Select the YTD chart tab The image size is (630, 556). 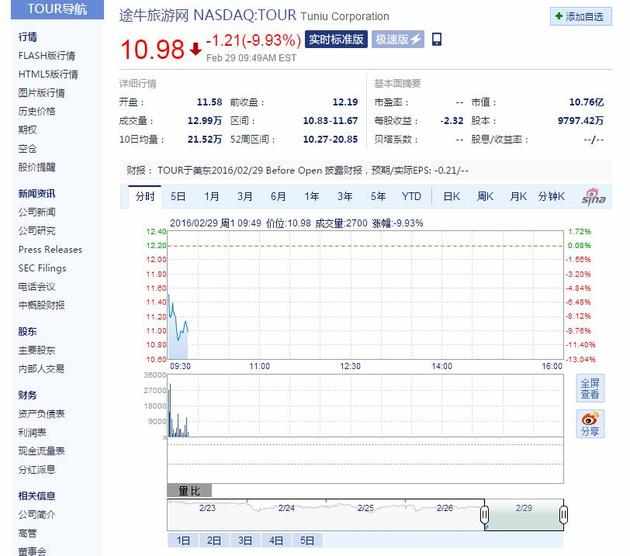pos(411,196)
